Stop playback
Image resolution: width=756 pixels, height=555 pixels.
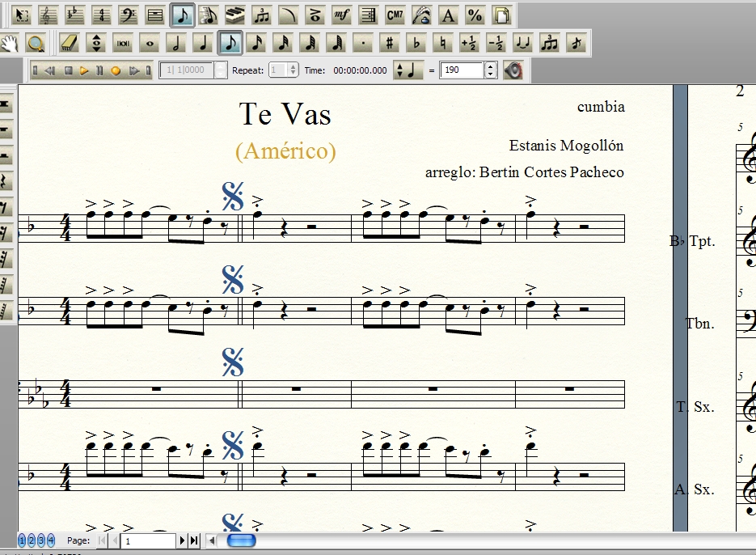[69, 70]
